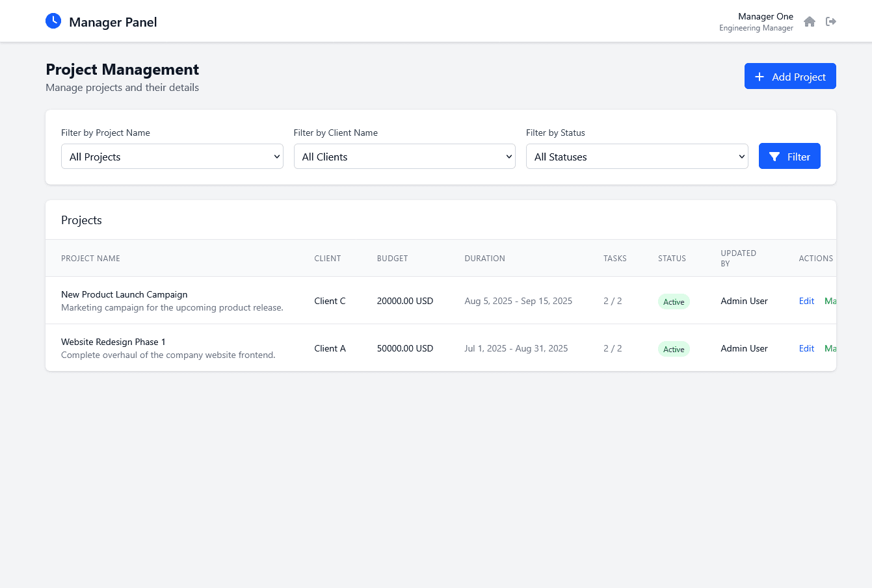Click the Projects section heading
872x588 pixels.
[81, 220]
